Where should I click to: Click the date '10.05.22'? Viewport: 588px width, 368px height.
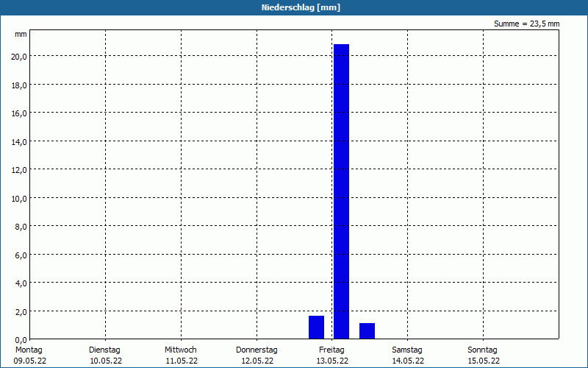coord(106,361)
